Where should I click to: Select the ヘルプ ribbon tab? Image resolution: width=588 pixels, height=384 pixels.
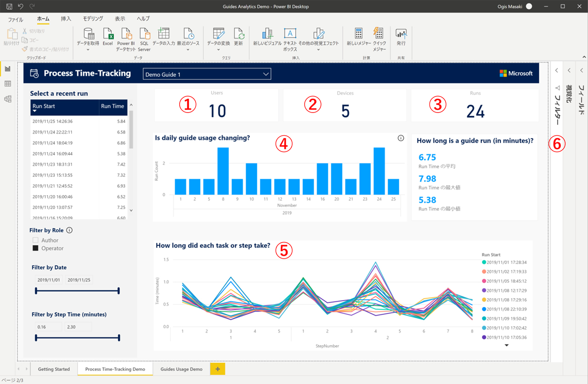(143, 18)
